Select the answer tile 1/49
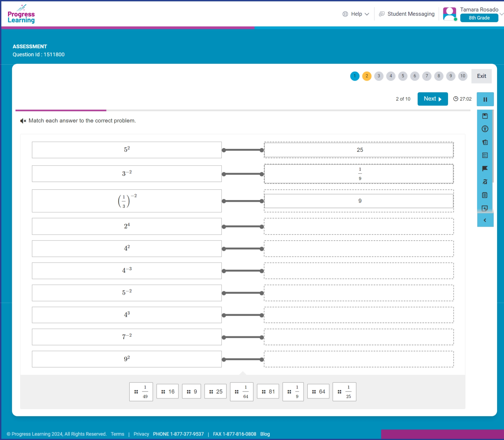The width and height of the screenshot is (504, 440). 141,392
